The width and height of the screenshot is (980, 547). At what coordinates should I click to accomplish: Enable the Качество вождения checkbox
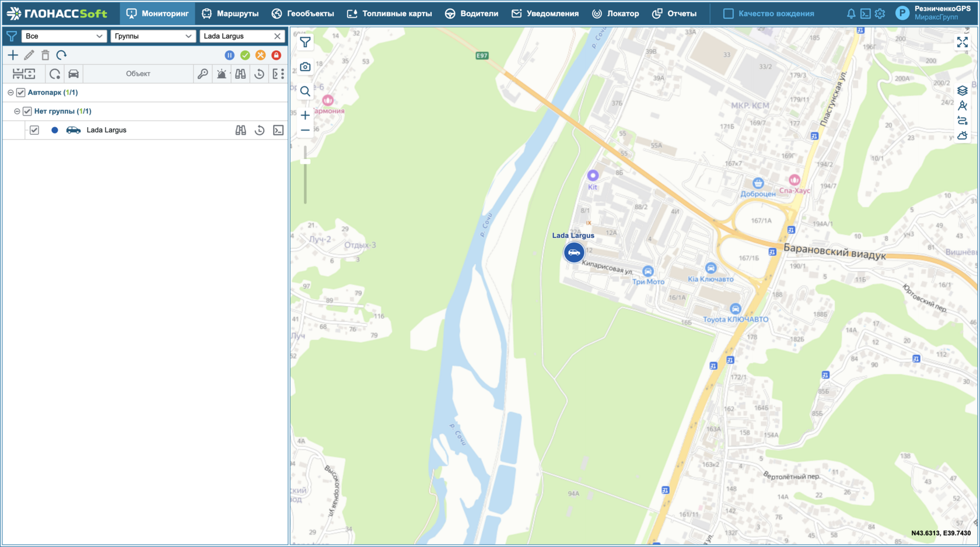click(729, 13)
